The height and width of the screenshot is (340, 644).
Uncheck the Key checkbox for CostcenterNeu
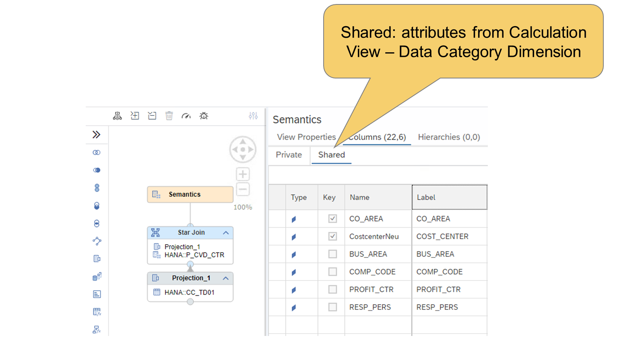click(x=332, y=236)
